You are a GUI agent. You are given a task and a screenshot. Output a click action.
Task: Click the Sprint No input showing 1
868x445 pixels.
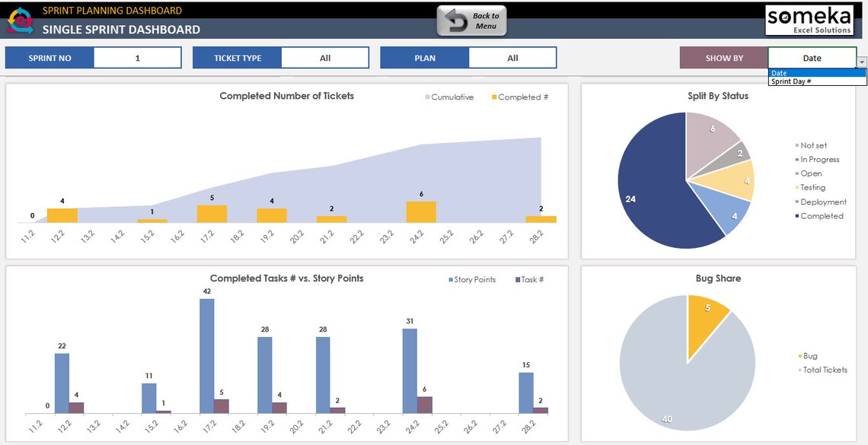(137, 57)
